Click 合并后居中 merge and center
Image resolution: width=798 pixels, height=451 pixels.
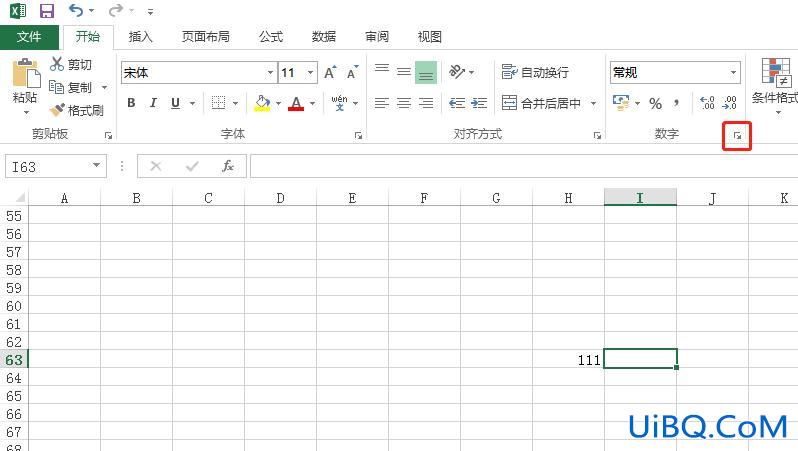click(541, 103)
